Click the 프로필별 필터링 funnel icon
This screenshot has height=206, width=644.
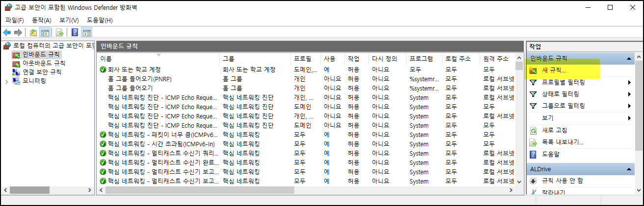[534, 82]
